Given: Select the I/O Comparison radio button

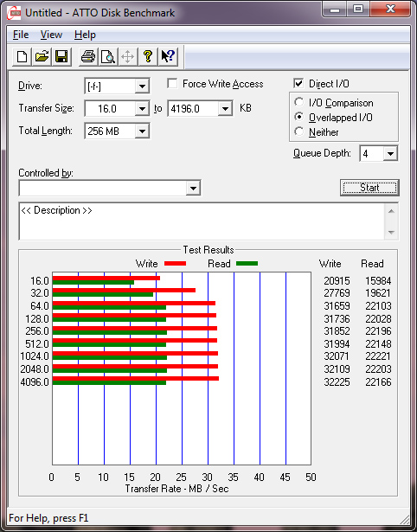Looking at the screenshot, I should (x=299, y=102).
